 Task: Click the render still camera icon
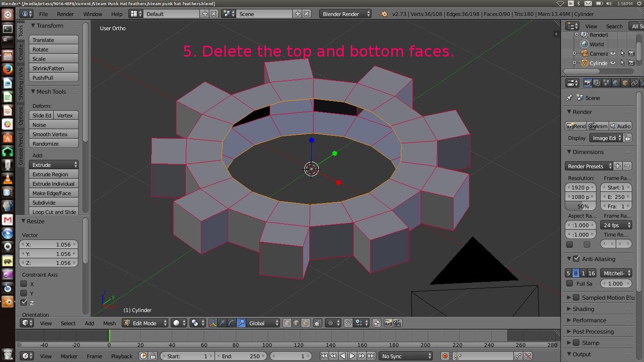click(576, 126)
